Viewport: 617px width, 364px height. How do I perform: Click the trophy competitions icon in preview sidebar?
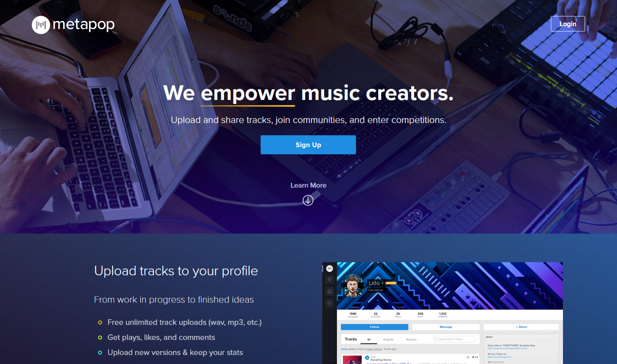coord(329,280)
